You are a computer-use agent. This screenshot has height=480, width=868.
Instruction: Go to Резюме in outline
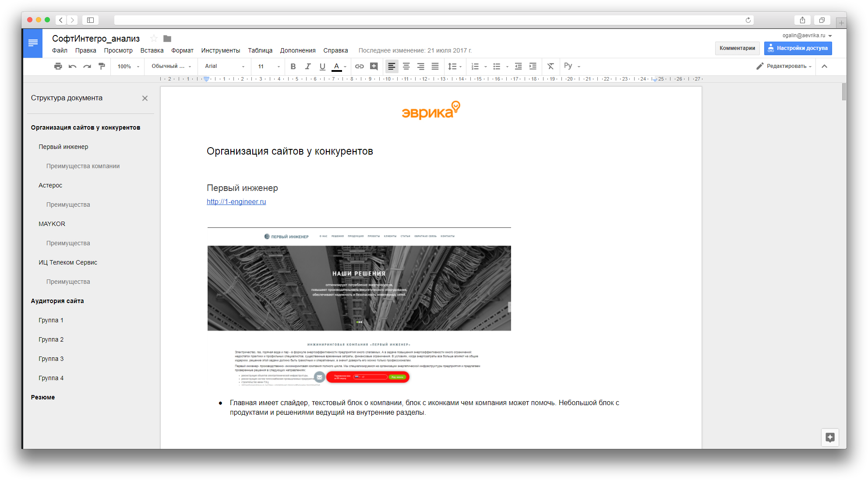[x=43, y=397]
